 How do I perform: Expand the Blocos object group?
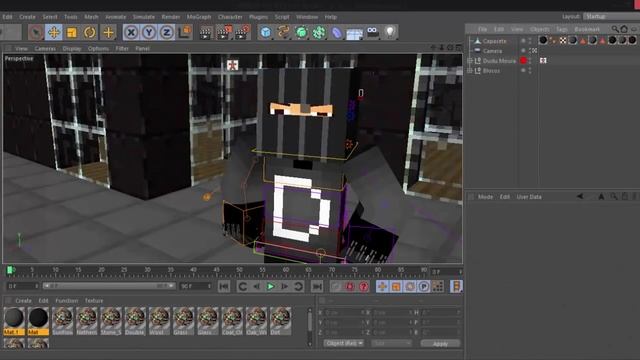coord(470,71)
